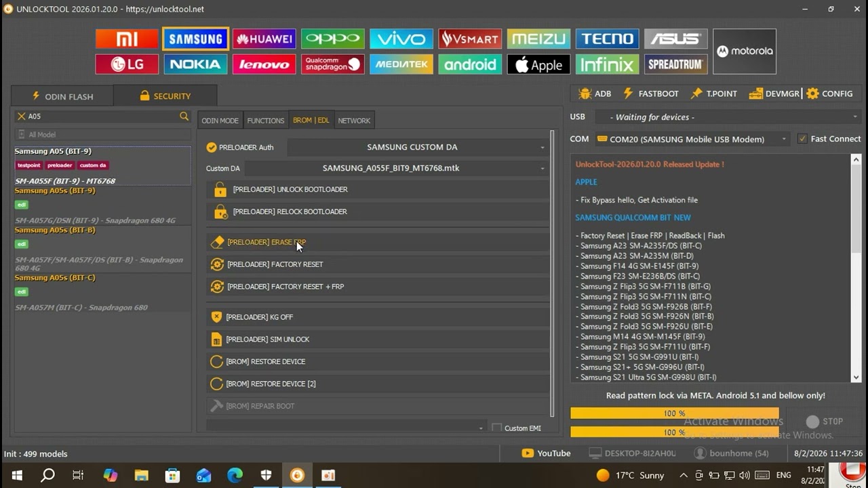Choose the OPPO brand logo
Image resolution: width=868 pixels, height=488 pixels.
(333, 39)
